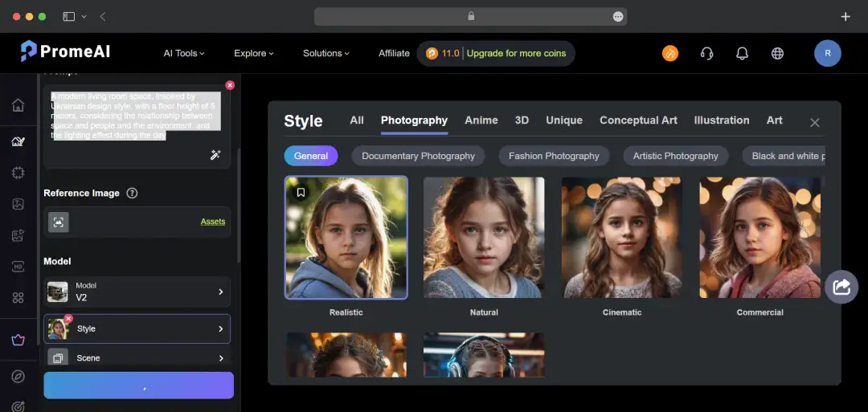Open the globe language selector
Viewport: 868px width, 412px height.
(777, 53)
